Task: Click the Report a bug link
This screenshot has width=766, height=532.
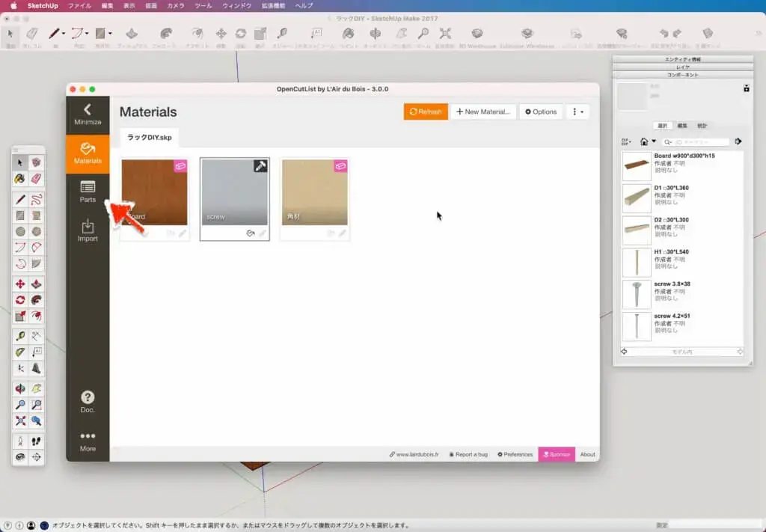Action: [468, 454]
